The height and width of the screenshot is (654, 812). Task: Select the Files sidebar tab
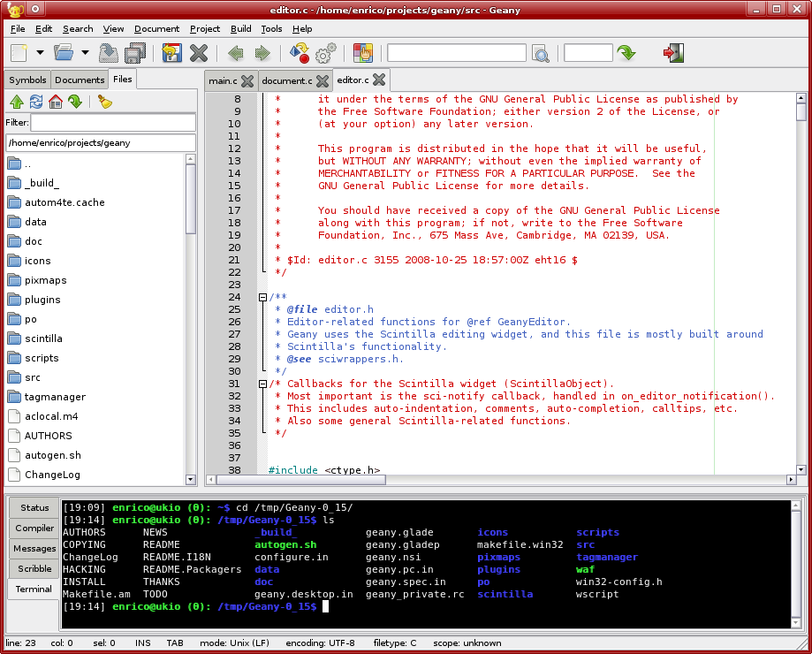point(123,80)
